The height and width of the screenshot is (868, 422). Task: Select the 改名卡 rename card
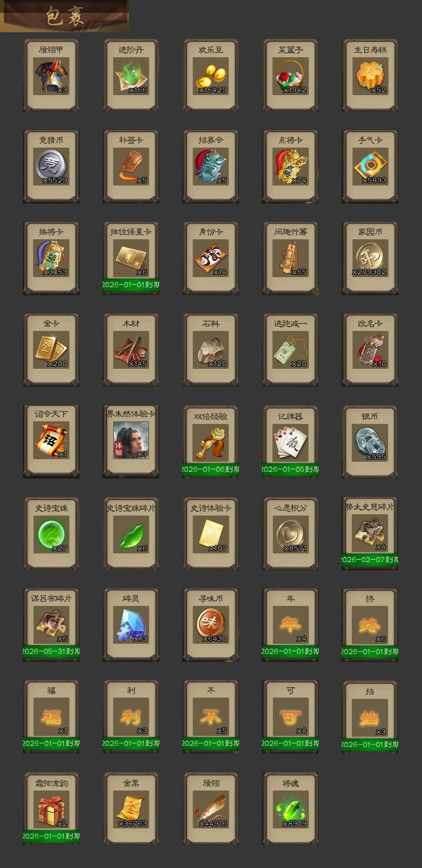click(x=370, y=350)
